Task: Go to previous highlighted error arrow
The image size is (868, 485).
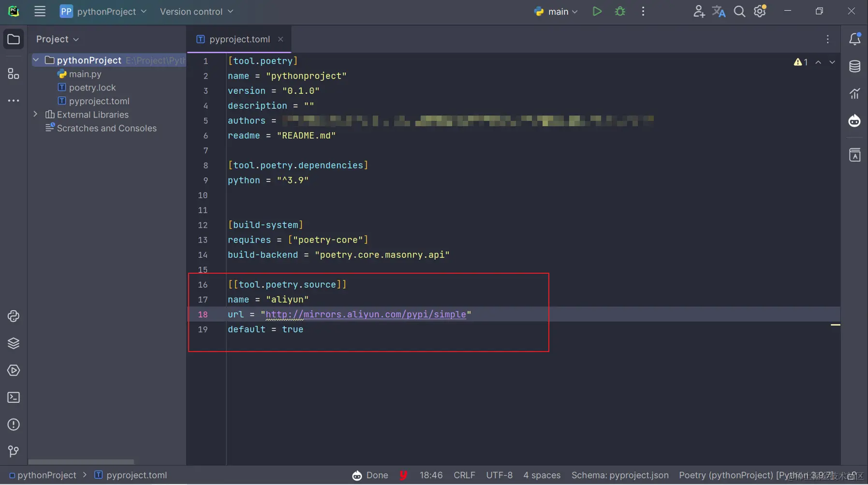Action: pyautogui.click(x=818, y=62)
